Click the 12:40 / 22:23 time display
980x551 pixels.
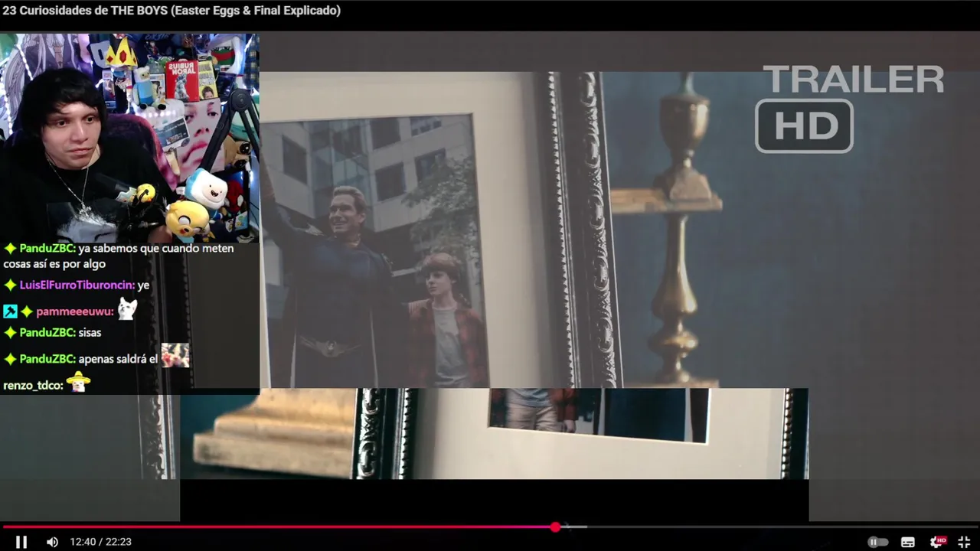click(100, 542)
